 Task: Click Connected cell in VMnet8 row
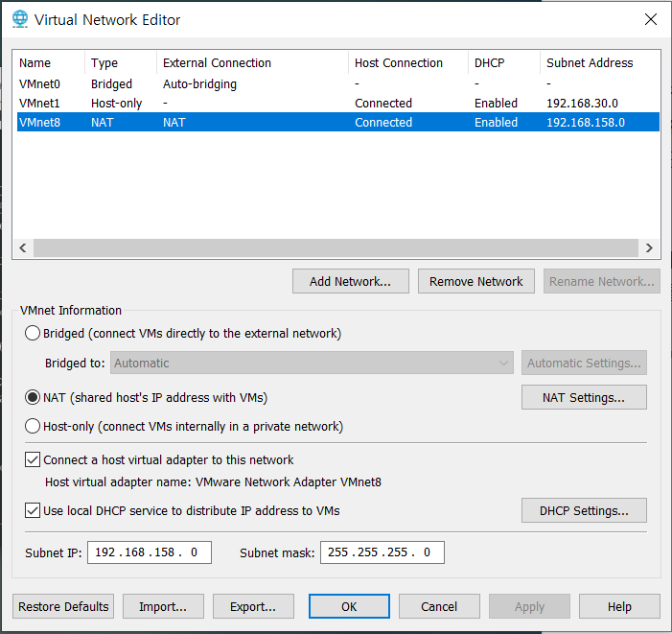(383, 122)
